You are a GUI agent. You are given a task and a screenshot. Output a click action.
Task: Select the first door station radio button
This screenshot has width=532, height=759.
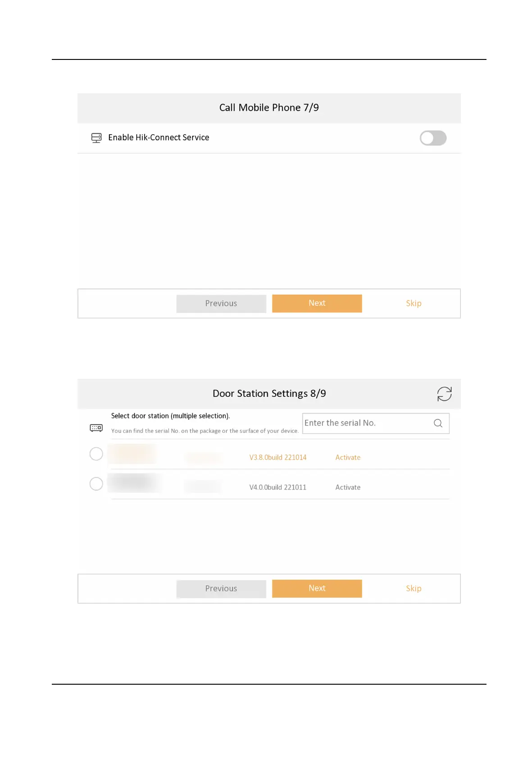[x=96, y=454]
